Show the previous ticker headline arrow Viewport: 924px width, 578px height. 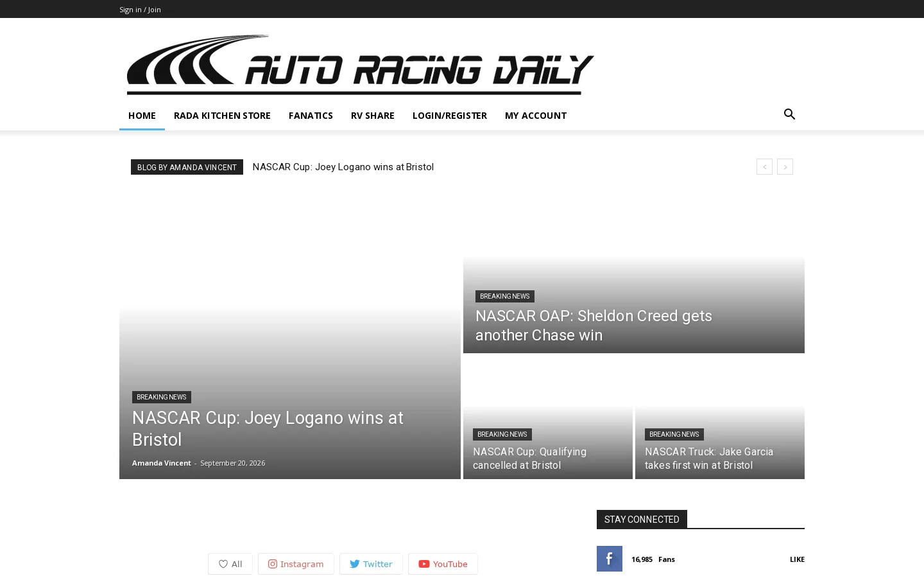pyautogui.click(x=764, y=167)
